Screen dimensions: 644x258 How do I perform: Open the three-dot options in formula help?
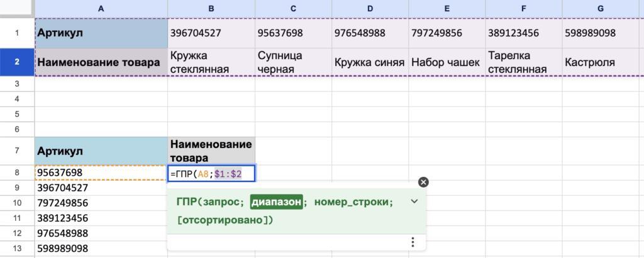click(x=413, y=242)
